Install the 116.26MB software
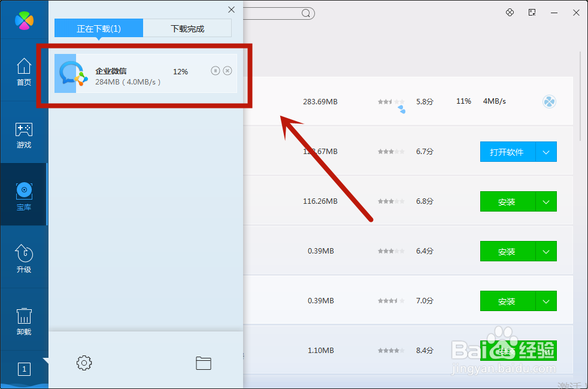 click(x=507, y=201)
